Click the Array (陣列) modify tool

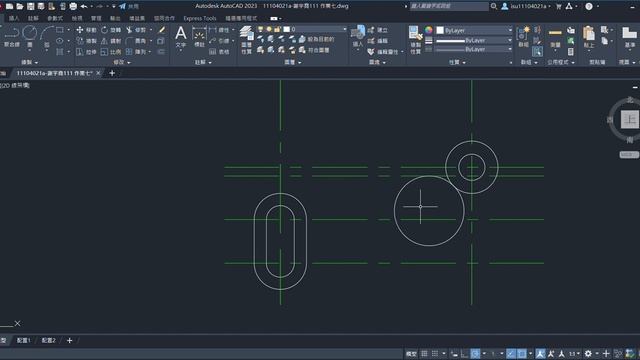(x=136, y=52)
